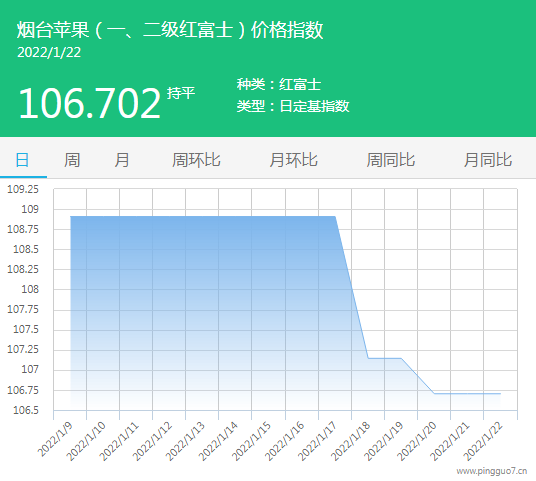536x481 pixels.
Task: Click the 2022/1/22 x-axis date label
Action: click(483, 441)
